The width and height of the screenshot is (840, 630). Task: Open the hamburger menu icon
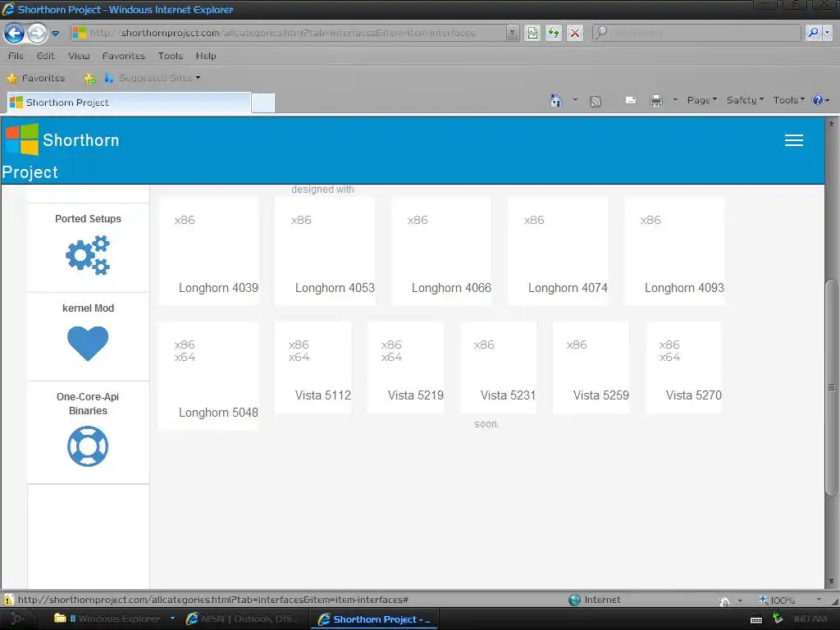[x=794, y=140]
